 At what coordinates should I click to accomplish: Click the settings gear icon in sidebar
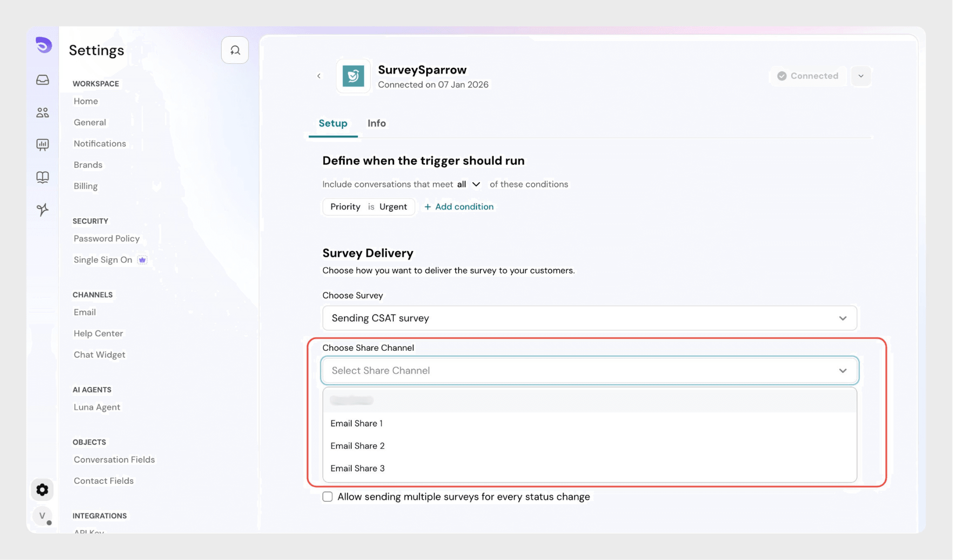[x=42, y=490]
